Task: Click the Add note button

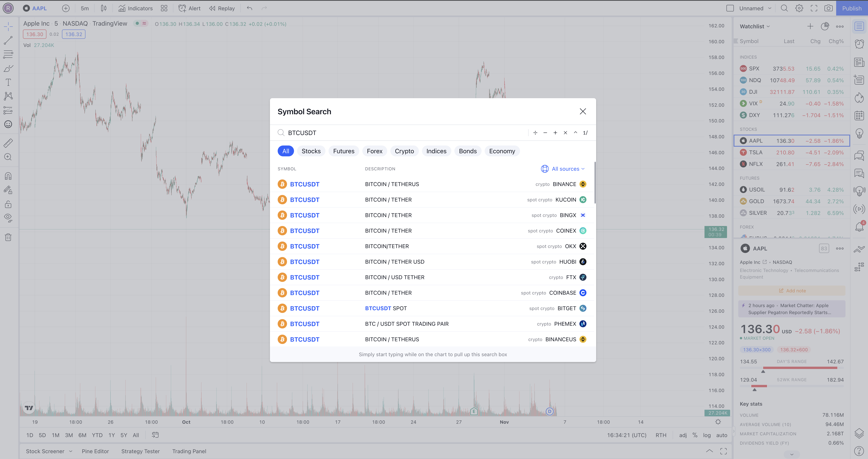Action: point(792,291)
